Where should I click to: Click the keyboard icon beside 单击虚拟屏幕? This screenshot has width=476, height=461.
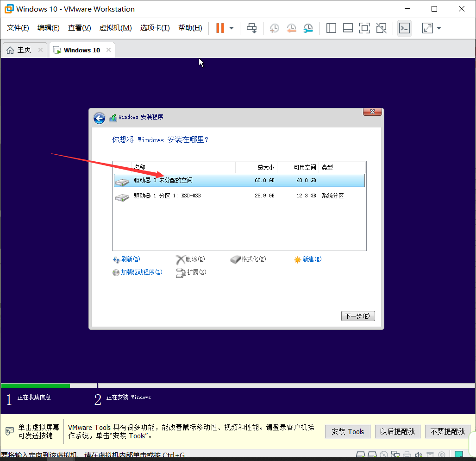click(x=10, y=431)
